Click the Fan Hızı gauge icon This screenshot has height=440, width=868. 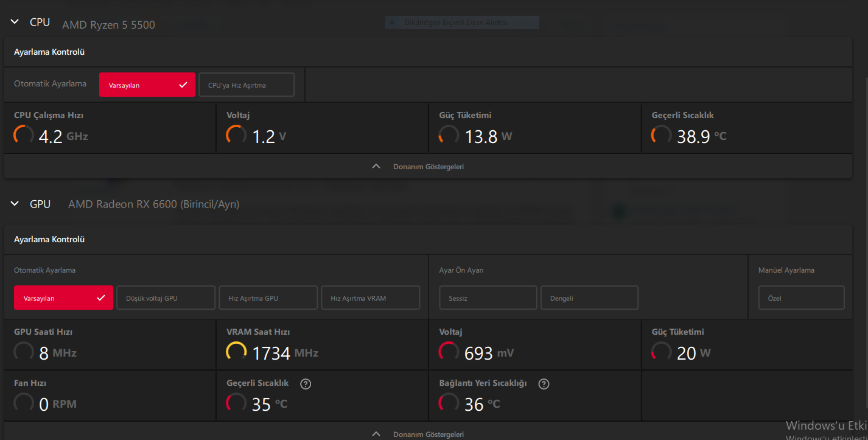(24, 403)
